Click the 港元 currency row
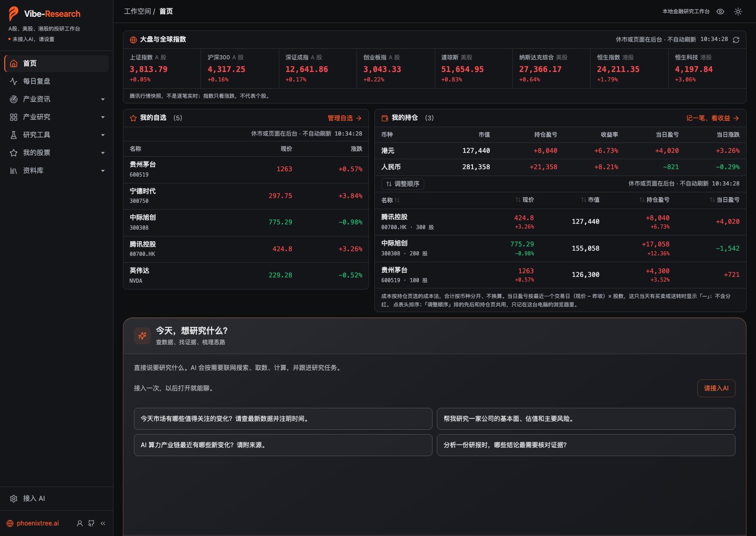The image size is (756, 536). pyautogui.click(x=560, y=151)
